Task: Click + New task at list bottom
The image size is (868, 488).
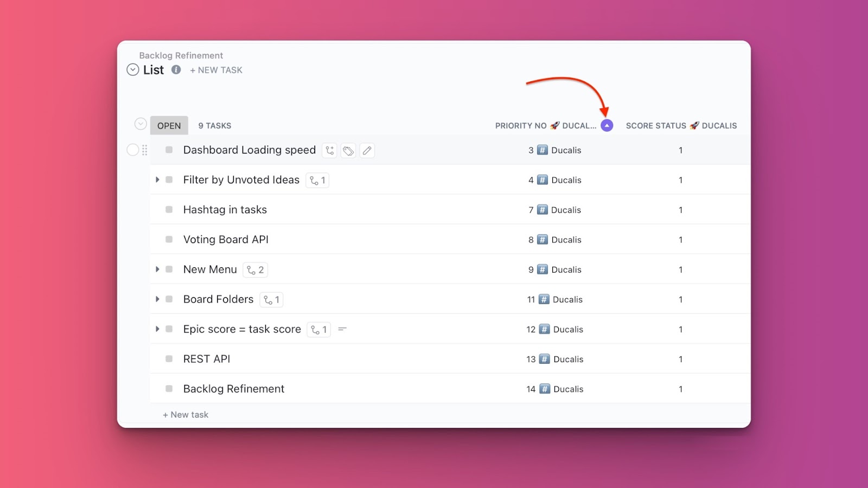Action: click(x=186, y=415)
